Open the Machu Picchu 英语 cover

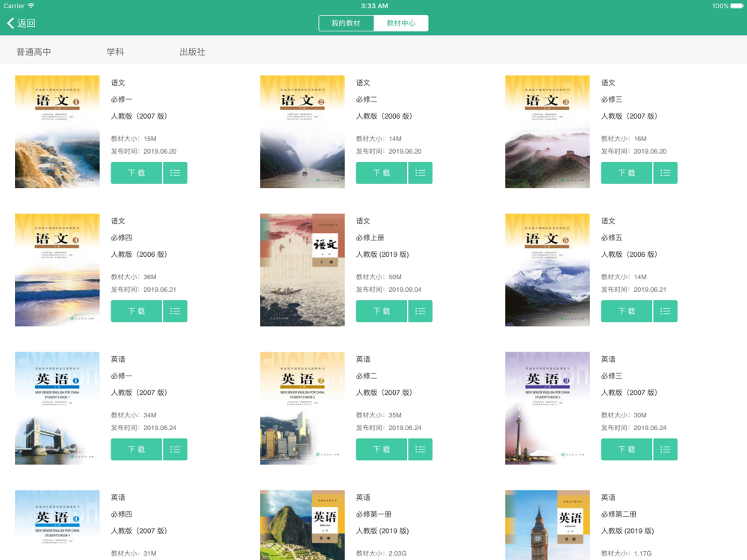pyautogui.click(x=302, y=525)
